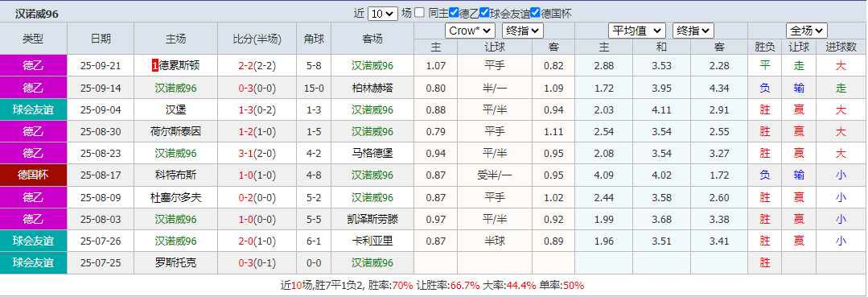Click the 1-3(0-2) score against 汉堡
The height and width of the screenshot is (297, 868).
point(257,109)
